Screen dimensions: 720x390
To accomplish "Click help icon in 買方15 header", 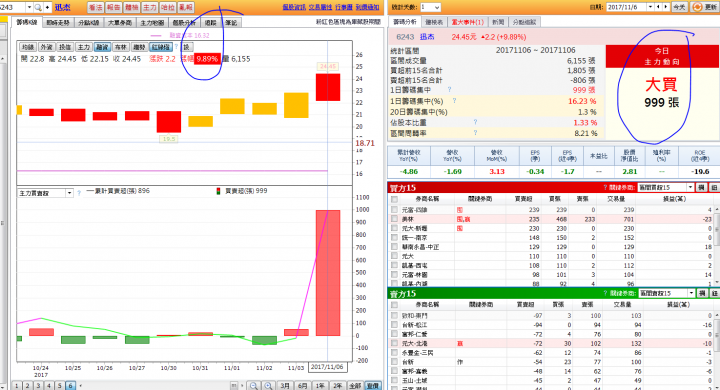I will point(605,187).
